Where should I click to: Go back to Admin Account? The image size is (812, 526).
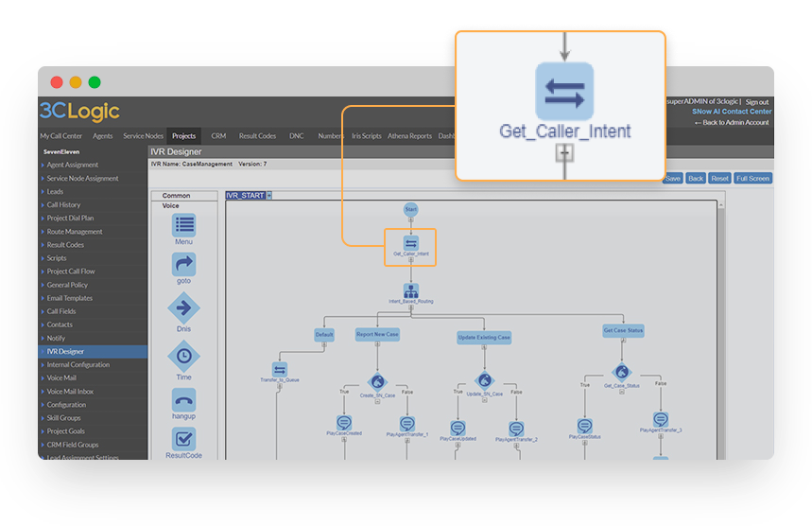[733, 122]
